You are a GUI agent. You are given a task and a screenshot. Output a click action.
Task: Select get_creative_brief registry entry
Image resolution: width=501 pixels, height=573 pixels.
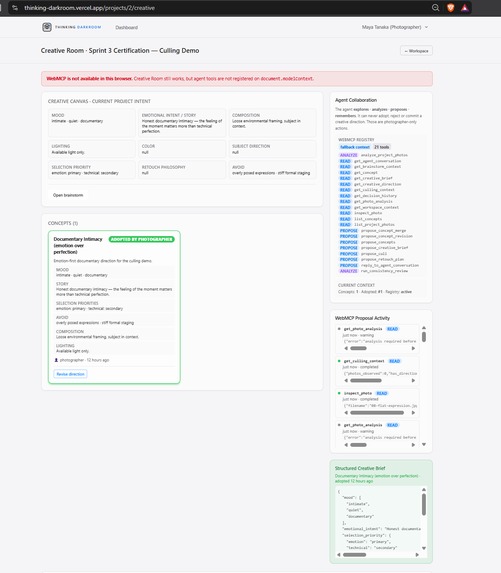point(373,178)
